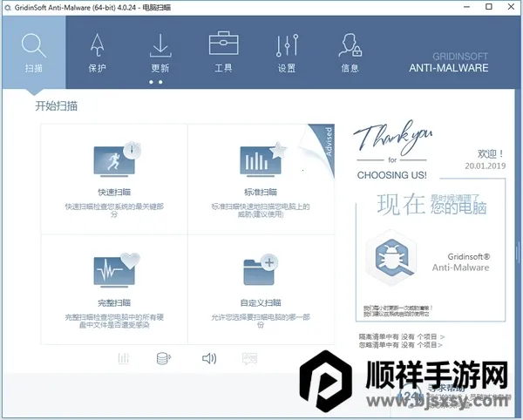Toggle the sound speaker icon

(208, 358)
